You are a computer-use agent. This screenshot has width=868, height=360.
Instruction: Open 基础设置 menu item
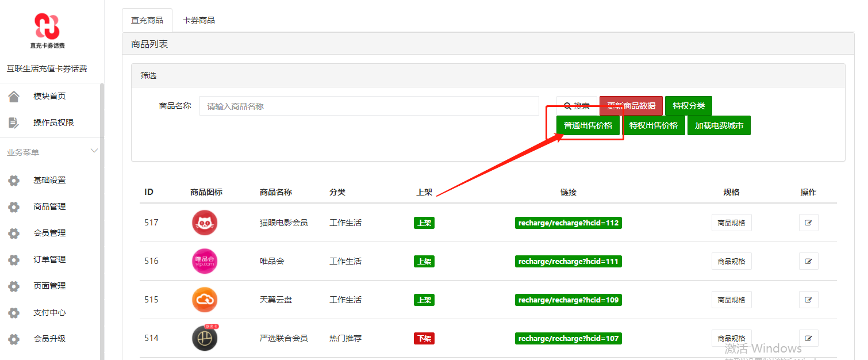point(50,180)
